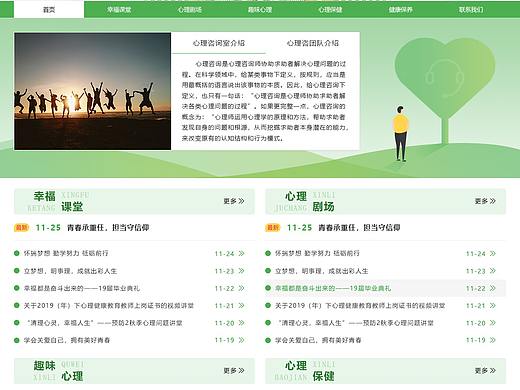Open the 首页 navigation tab
Viewport: 520px width, 390px height.
49,9
